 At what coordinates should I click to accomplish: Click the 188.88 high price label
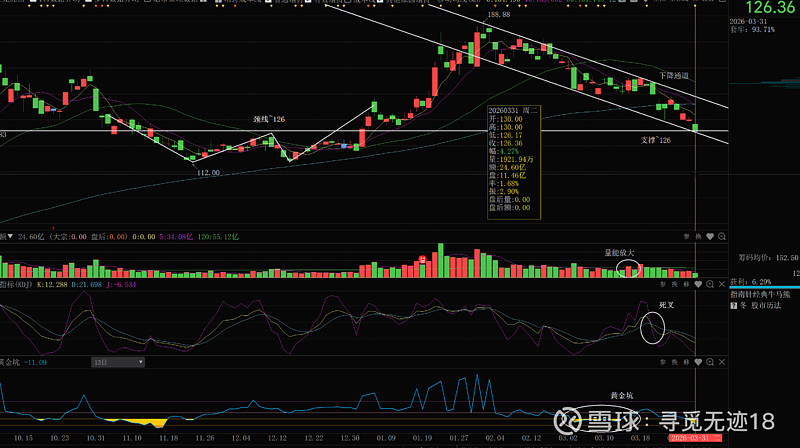point(498,15)
